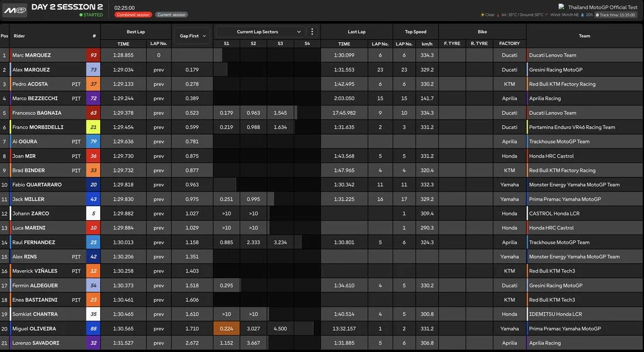Image resolution: width=644 pixels, height=352 pixels.
Task: Click number badge 88 of Miguel Oliveira
Action: point(93,328)
